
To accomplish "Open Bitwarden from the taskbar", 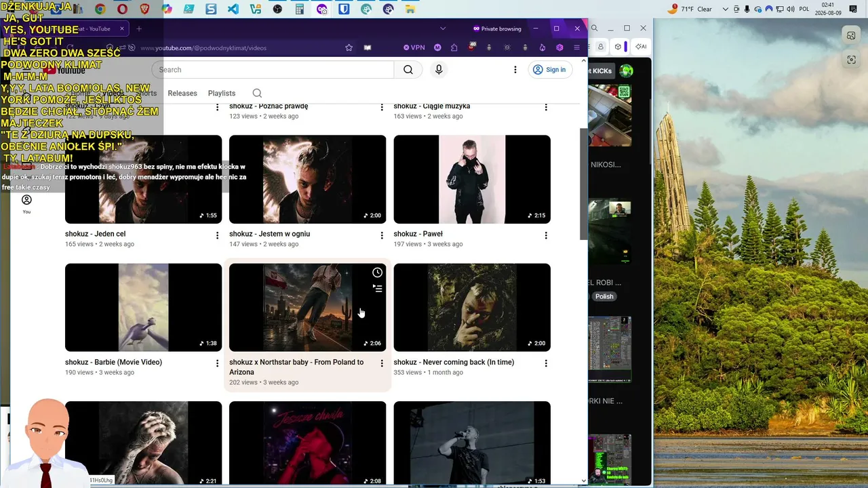I will pyautogui.click(x=344, y=9).
